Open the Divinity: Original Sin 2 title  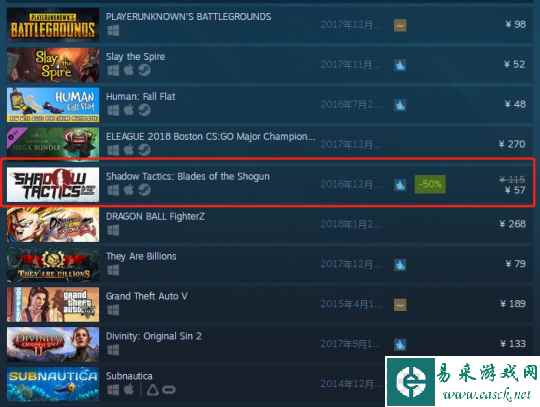pos(154,336)
